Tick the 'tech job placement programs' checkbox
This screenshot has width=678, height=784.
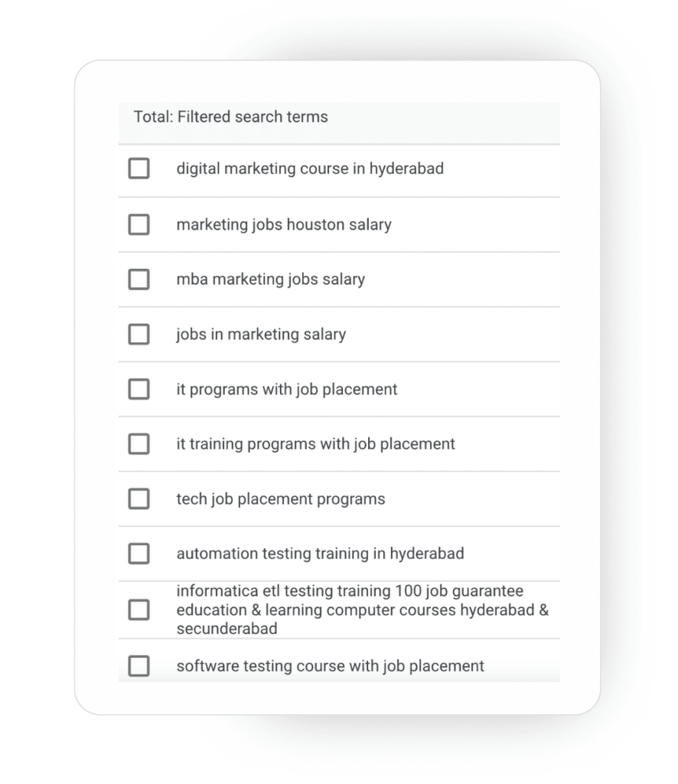[x=139, y=499]
